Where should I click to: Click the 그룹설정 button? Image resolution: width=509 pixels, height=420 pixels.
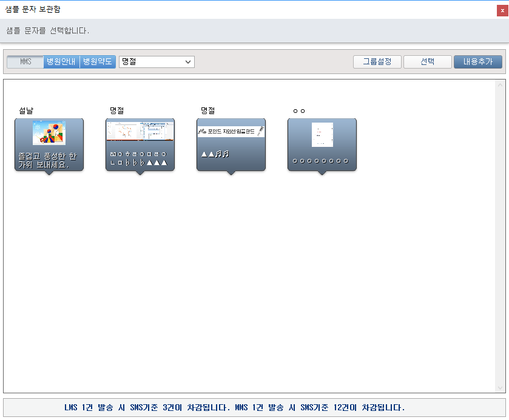pyautogui.click(x=377, y=62)
